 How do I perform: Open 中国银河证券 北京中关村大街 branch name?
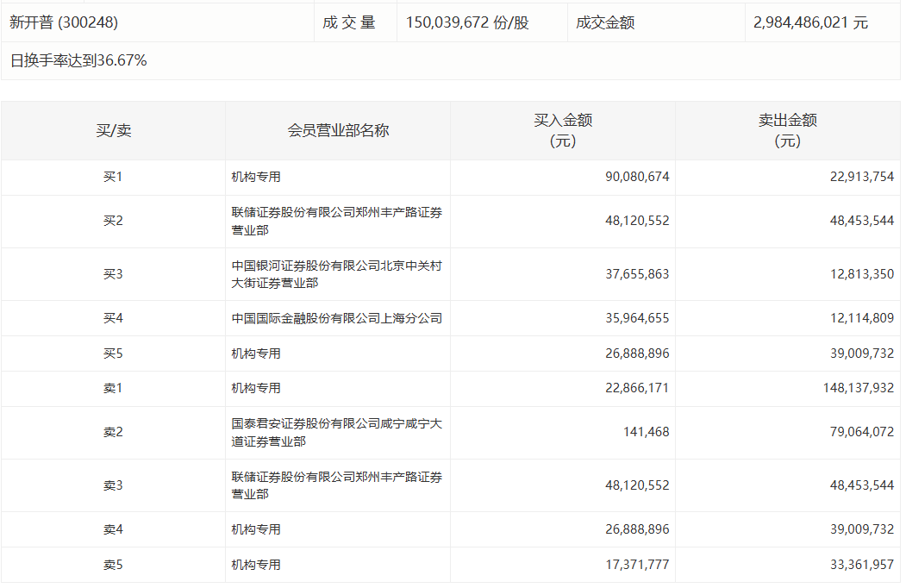click(336, 274)
